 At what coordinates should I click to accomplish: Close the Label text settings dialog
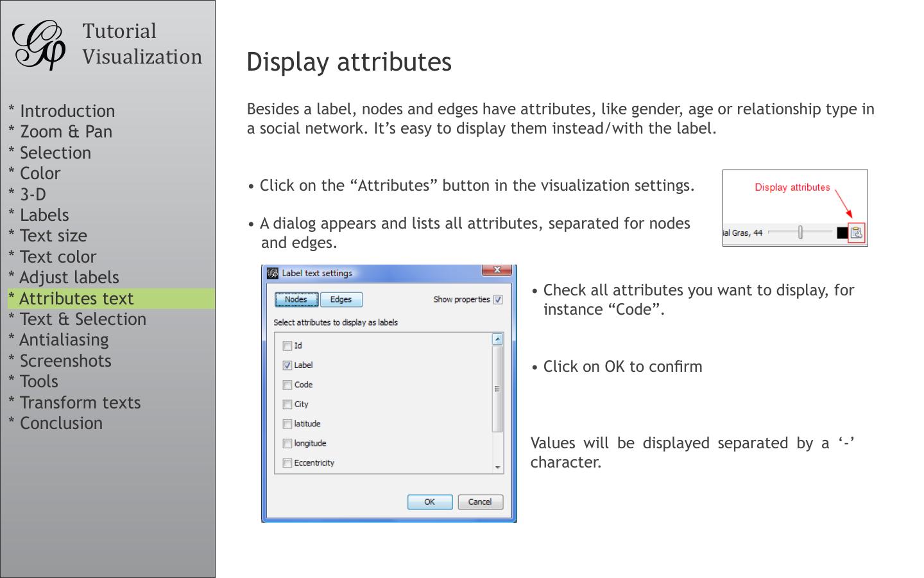click(497, 270)
